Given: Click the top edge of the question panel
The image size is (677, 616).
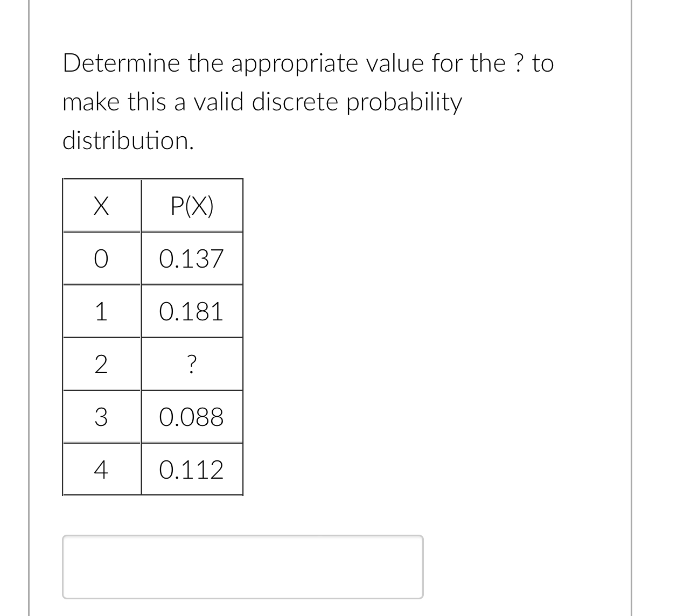Looking at the screenshot, I should tap(329, 5).
